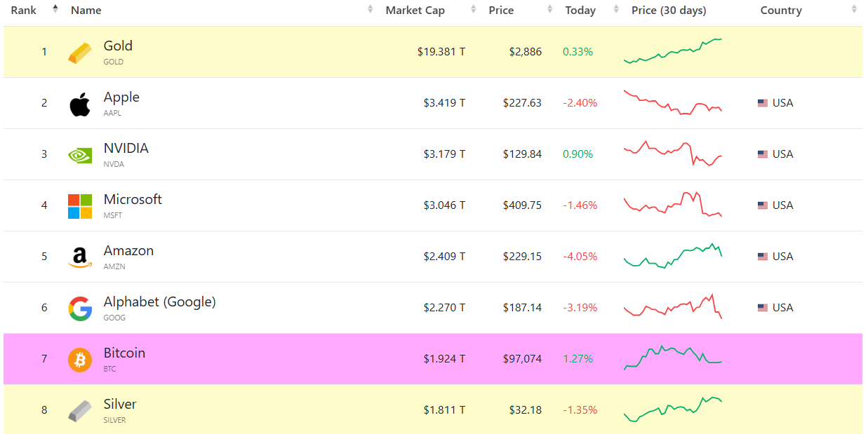Click the Apple logo icon
Viewport: 868px width, 434px height.
point(80,104)
